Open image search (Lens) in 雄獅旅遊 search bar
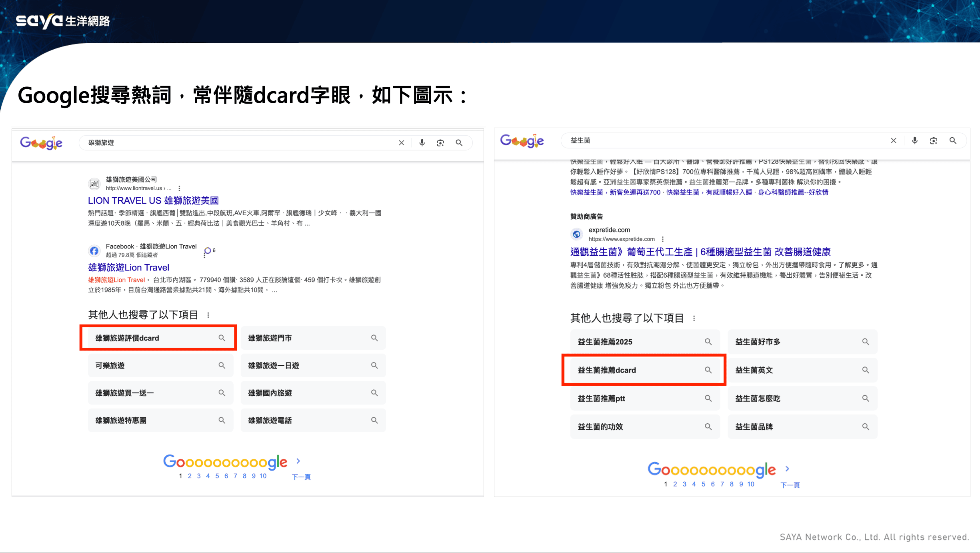Image resolution: width=980 pixels, height=553 pixels. [440, 143]
